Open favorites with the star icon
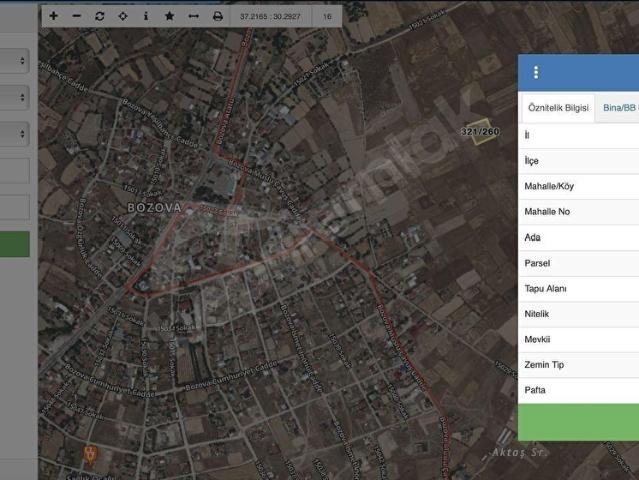This screenshot has height=480, width=639. 170,16
